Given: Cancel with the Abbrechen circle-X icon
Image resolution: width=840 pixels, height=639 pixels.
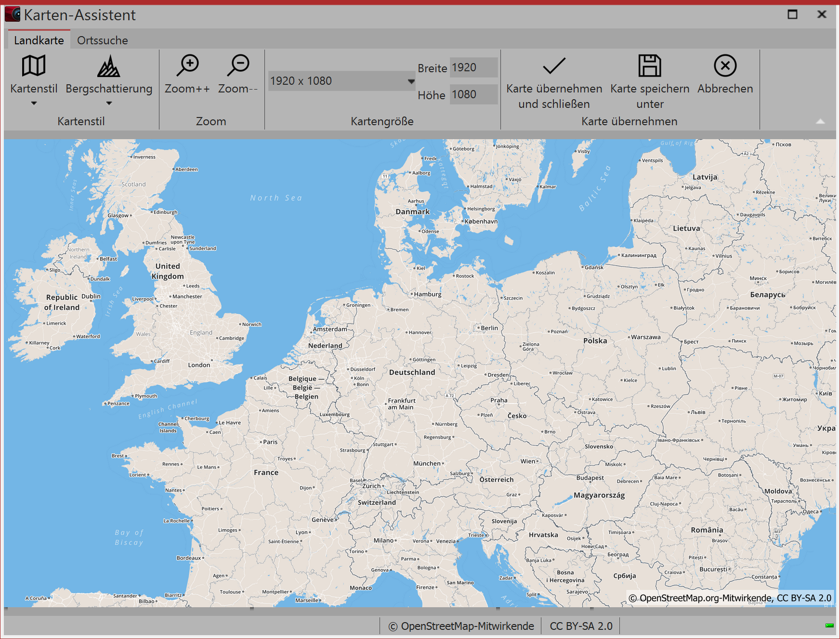Looking at the screenshot, I should pos(725,66).
